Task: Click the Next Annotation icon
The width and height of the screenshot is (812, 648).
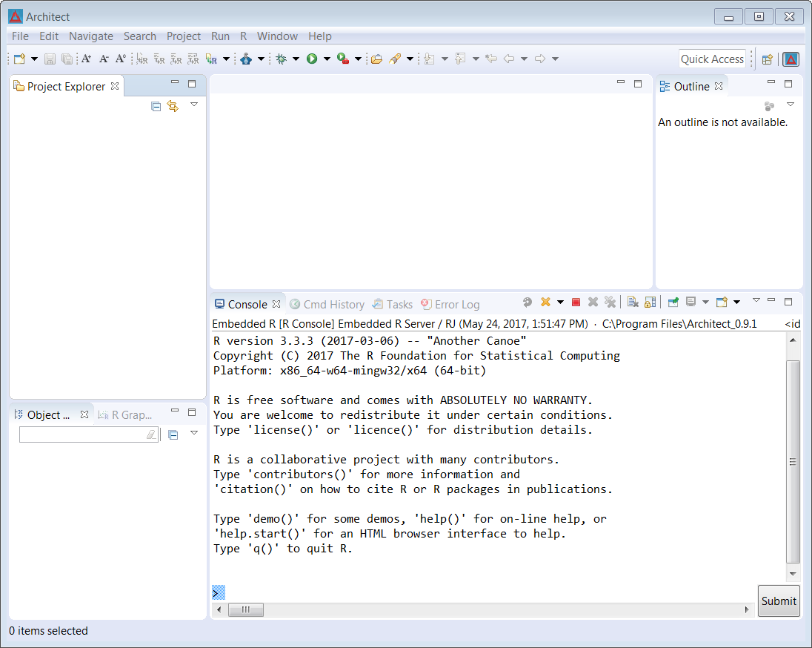Action: (x=429, y=59)
